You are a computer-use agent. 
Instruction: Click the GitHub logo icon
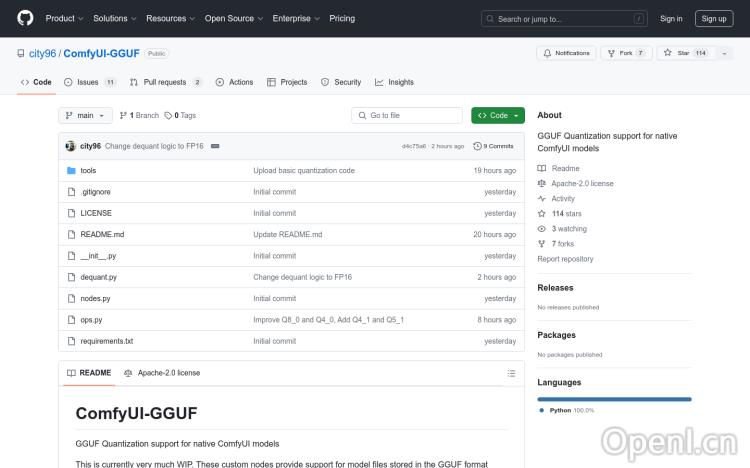point(25,18)
